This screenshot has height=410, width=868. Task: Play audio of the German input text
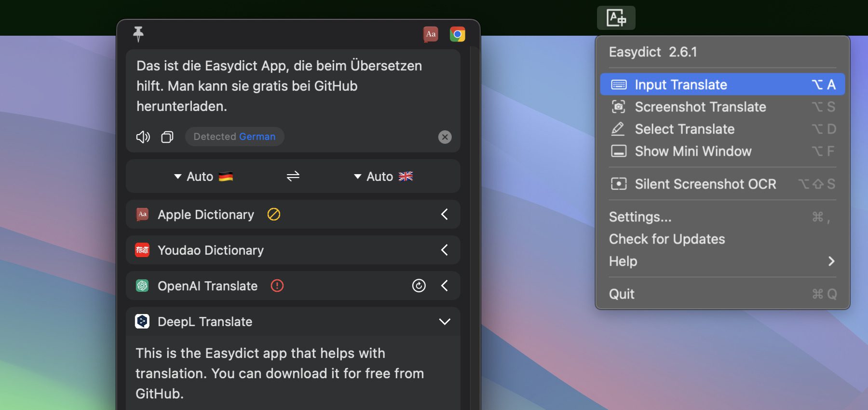143,137
